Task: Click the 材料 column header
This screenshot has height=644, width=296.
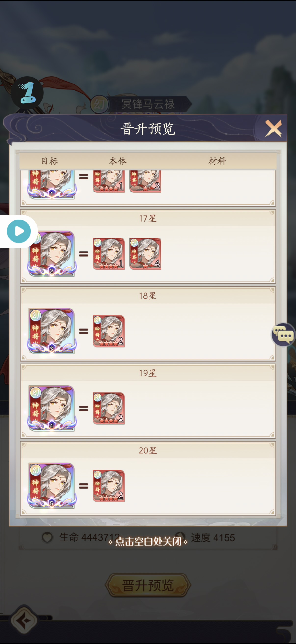Action: tap(217, 161)
